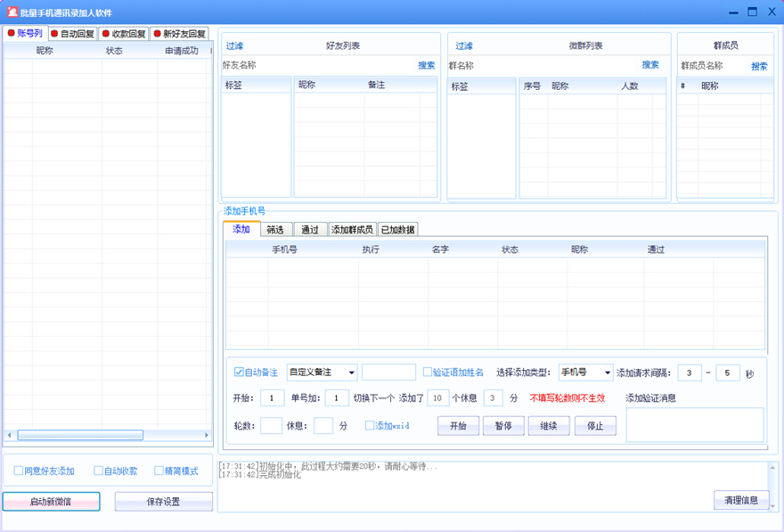Click the custom remark text field
784x532 pixels.
389,372
